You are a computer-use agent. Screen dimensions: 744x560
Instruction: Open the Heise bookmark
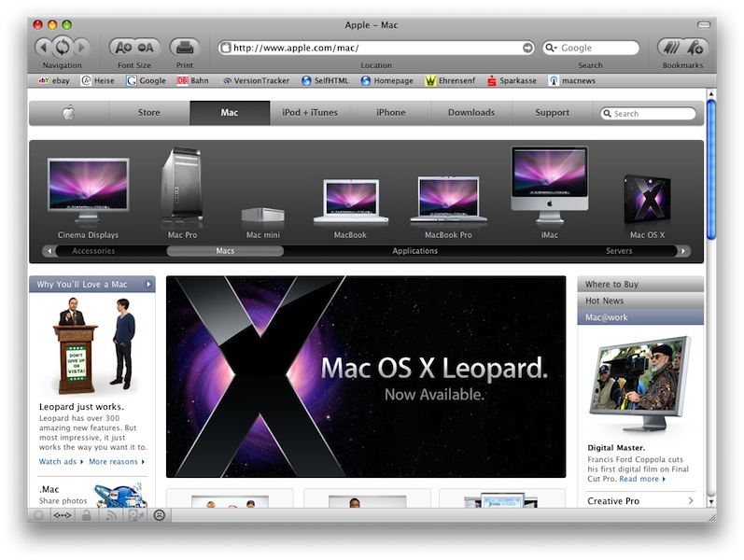click(x=98, y=80)
